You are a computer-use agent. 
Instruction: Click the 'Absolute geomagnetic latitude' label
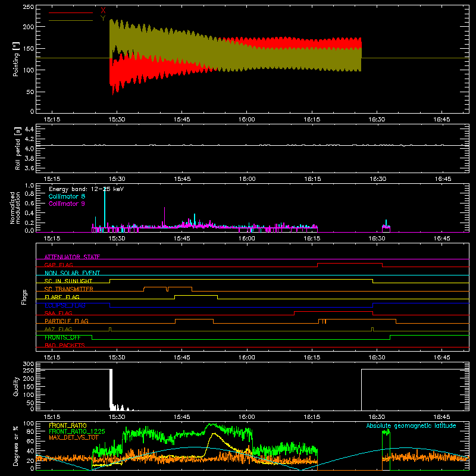(x=411, y=425)
